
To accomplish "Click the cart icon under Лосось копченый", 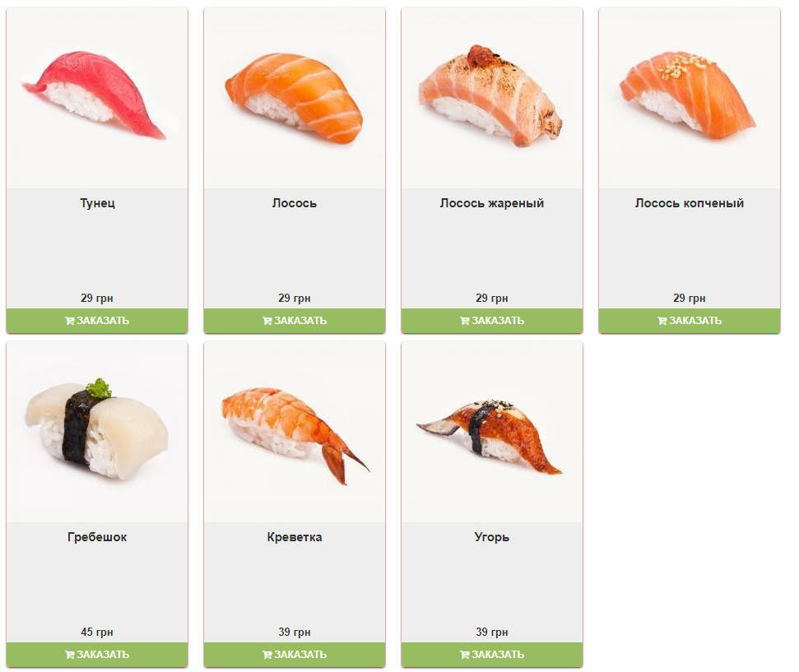I will (662, 321).
